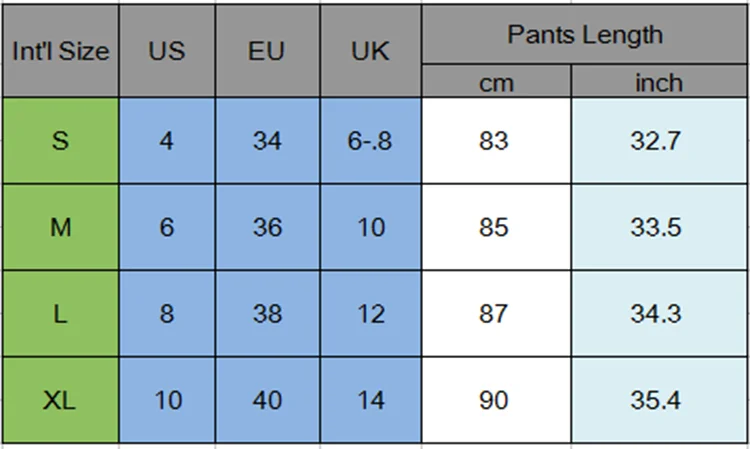The height and width of the screenshot is (449, 750).
Task: Select the US column header
Action: point(167,51)
